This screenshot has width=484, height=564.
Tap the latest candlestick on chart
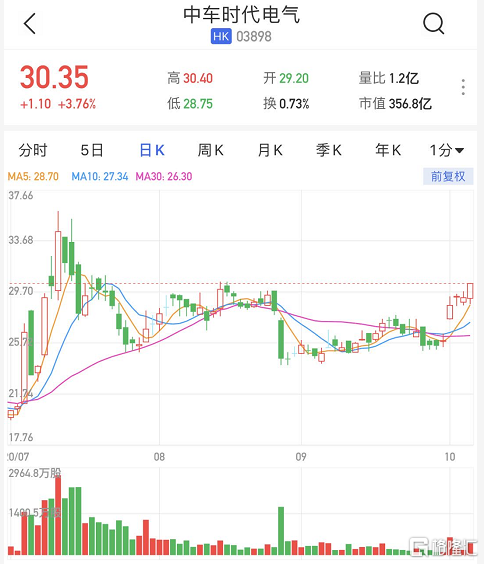[470, 291]
